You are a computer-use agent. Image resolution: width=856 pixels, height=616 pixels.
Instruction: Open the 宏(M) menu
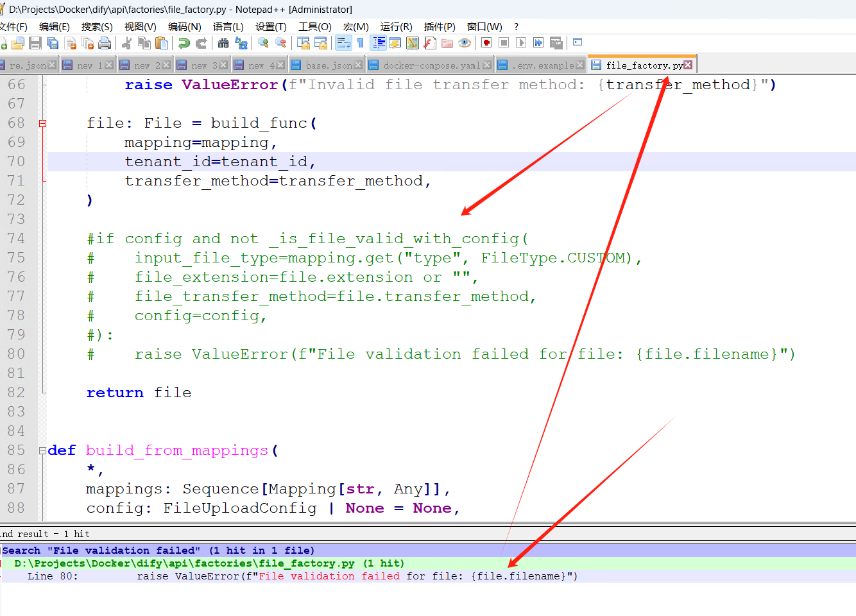point(356,26)
